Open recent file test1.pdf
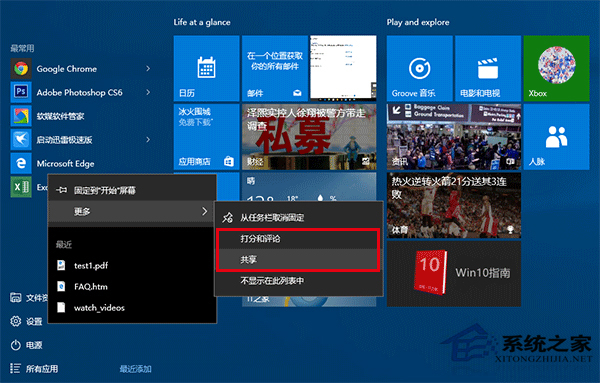 [132, 265]
